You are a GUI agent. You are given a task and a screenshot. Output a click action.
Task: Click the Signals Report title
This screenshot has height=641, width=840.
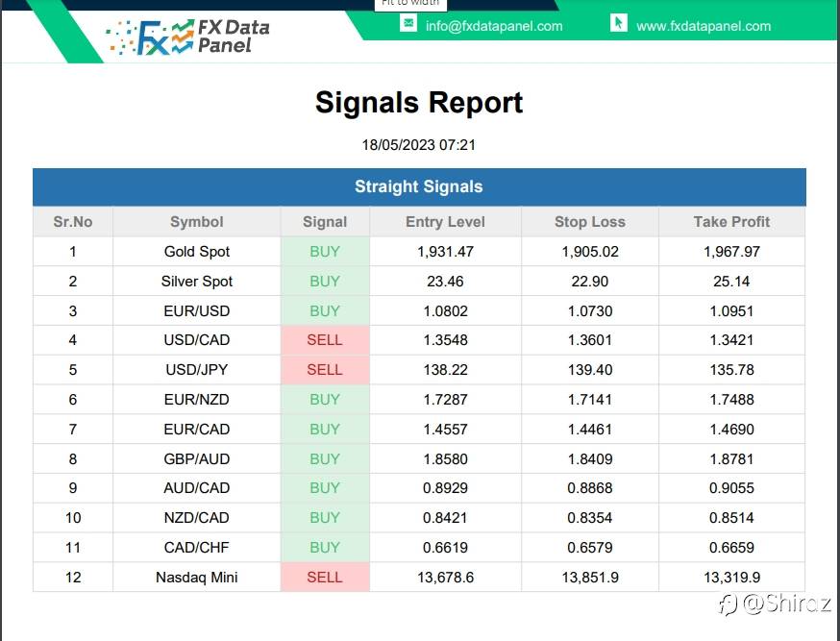click(x=419, y=103)
